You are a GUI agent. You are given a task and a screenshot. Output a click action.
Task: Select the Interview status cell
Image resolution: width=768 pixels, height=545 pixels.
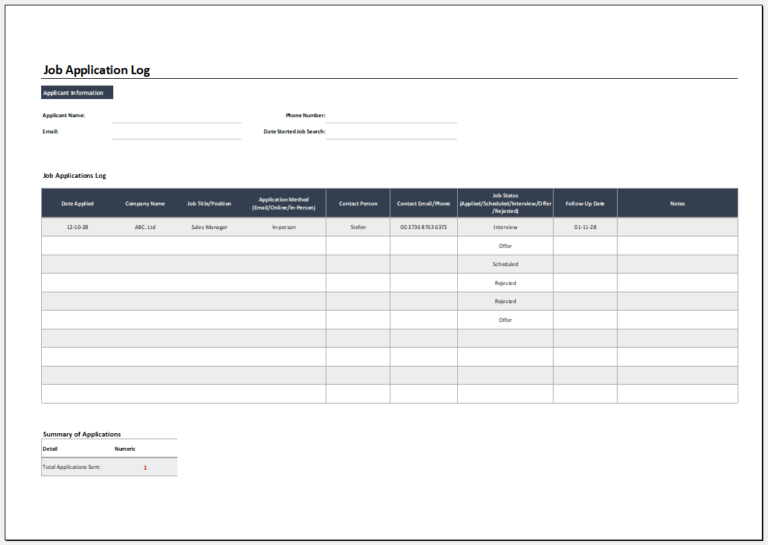[505, 227]
